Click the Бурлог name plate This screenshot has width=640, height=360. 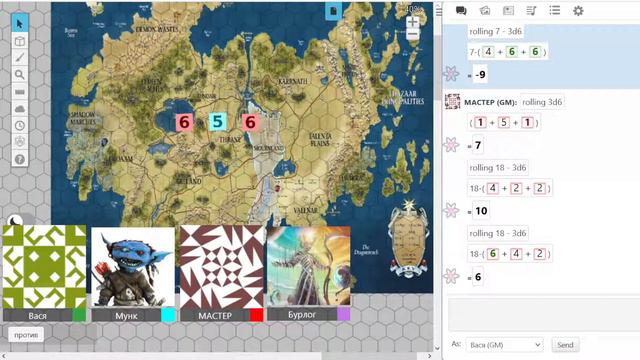(x=302, y=314)
